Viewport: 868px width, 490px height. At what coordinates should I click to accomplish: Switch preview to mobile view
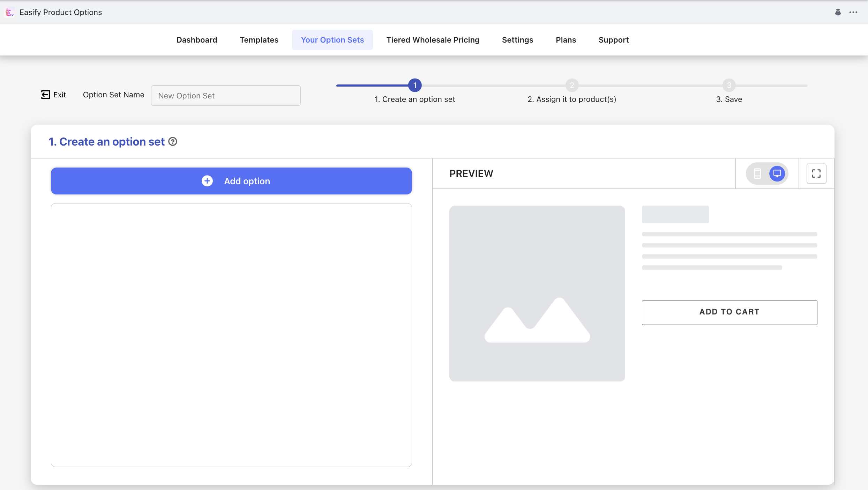tap(757, 173)
